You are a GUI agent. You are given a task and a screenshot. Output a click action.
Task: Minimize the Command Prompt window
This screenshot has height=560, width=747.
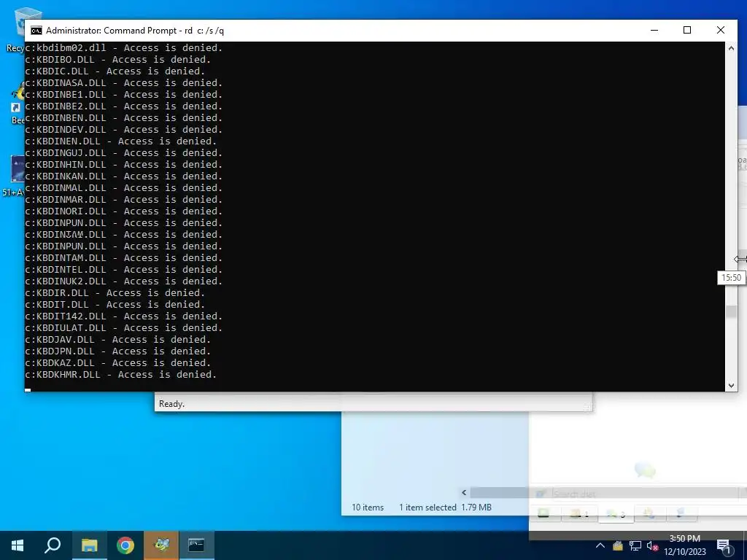654,30
